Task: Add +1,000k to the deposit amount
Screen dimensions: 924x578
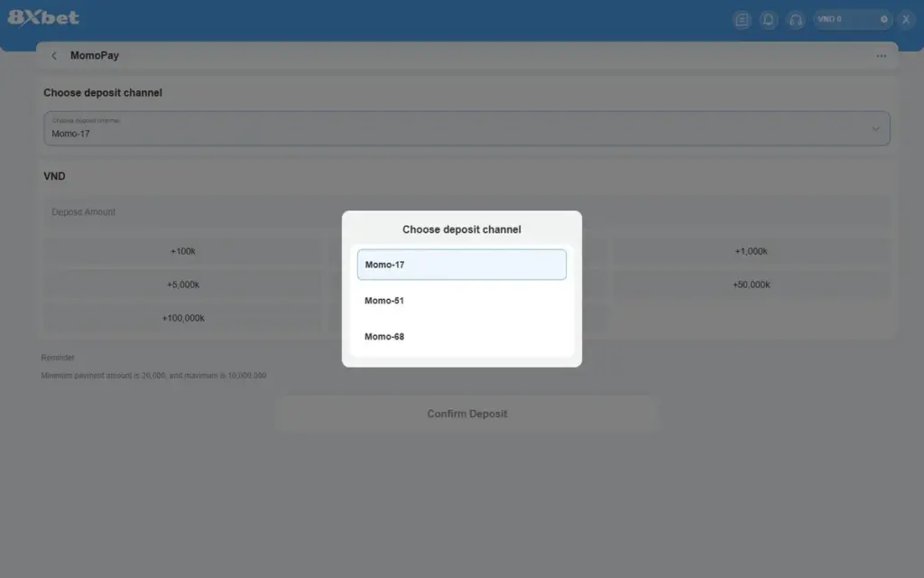Action: click(752, 251)
